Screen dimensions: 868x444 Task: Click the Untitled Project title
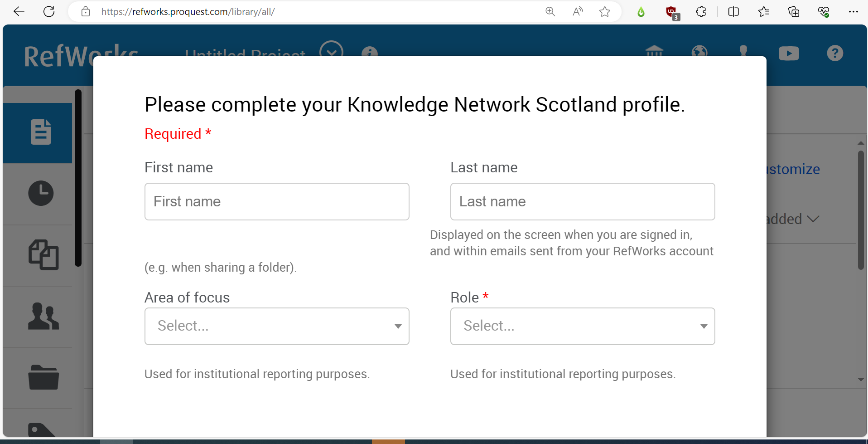245,53
